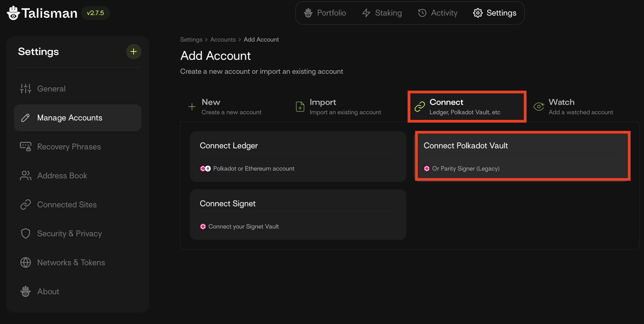
Task: Click the Watch eye icon
Action: pyautogui.click(x=539, y=107)
